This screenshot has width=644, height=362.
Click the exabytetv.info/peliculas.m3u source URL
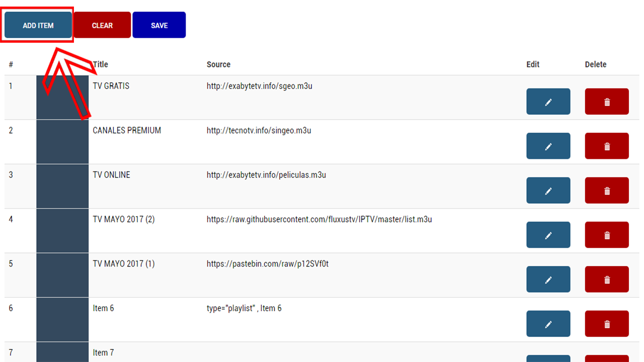pos(267,175)
